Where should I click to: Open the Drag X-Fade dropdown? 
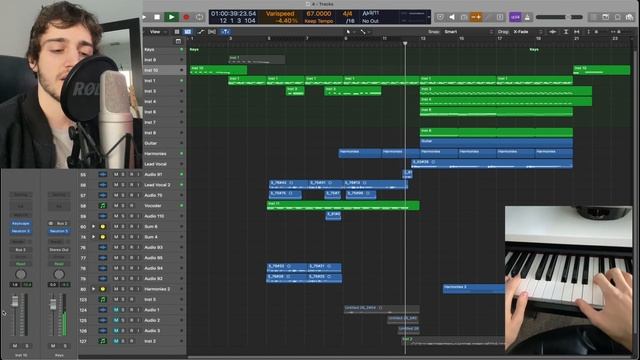click(x=528, y=31)
